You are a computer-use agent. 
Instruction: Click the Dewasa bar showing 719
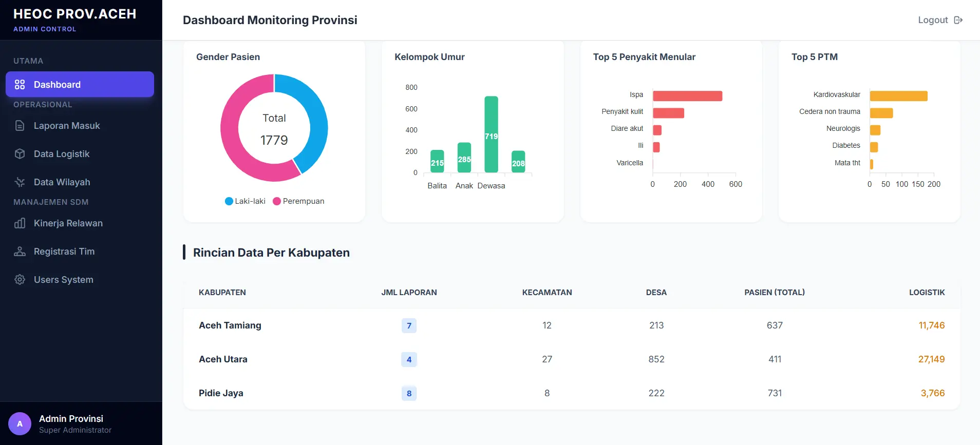pyautogui.click(x=492, y=134)
